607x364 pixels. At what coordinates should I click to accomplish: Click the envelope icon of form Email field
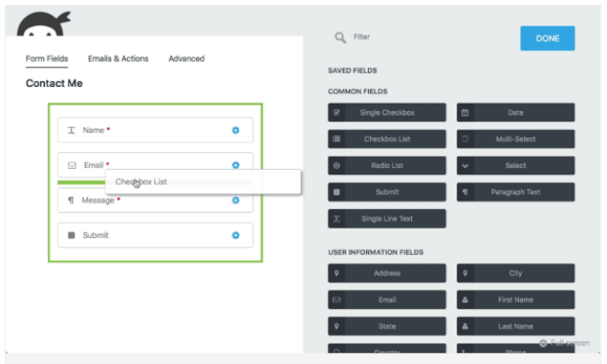click(72, 165)
